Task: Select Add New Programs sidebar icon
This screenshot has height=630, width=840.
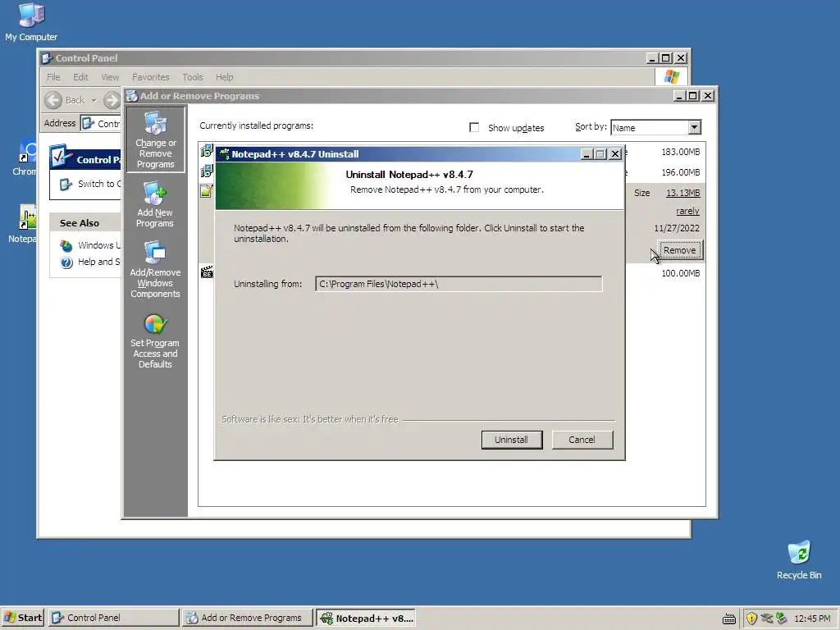Action: (x=155, y=204)
